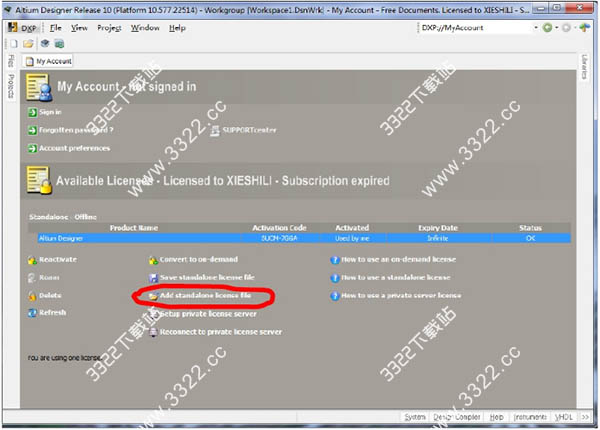Open the Help menu

(x=177, y=28)
